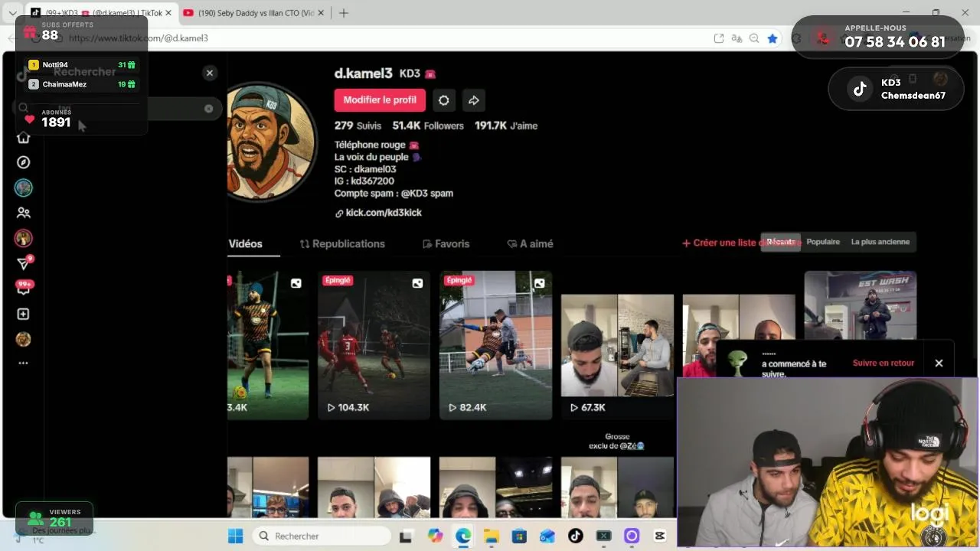Switch to the Favoris tab

(446, 243)
